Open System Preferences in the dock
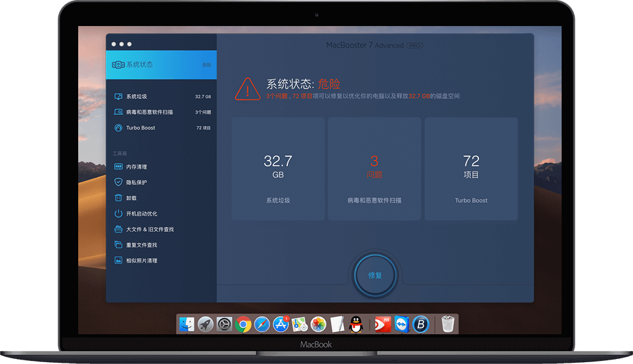Screen dimensions: 633x364 pos(224,324)
